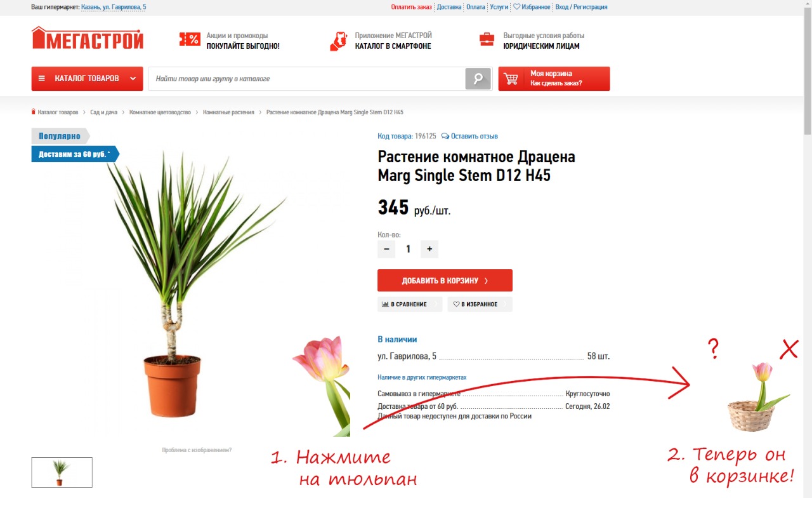Click the search magnifier icon button

(x=478, y=79)
